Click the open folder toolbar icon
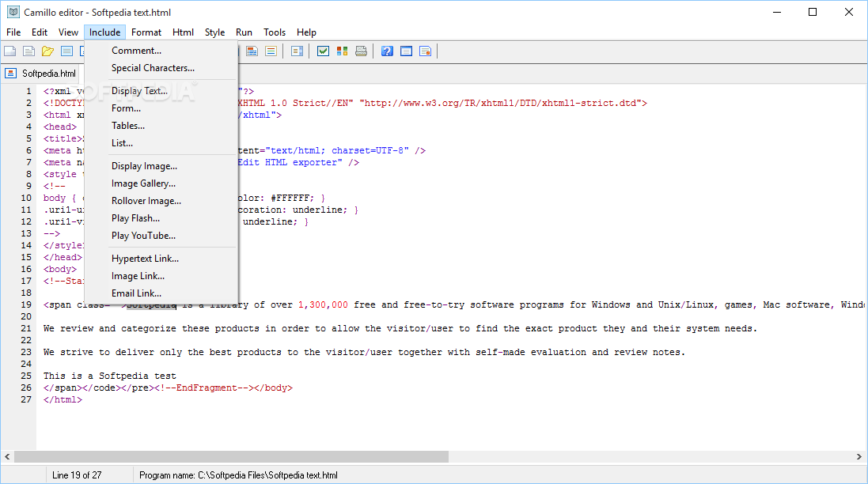This screenshot has height=484, width=868. 47,51
